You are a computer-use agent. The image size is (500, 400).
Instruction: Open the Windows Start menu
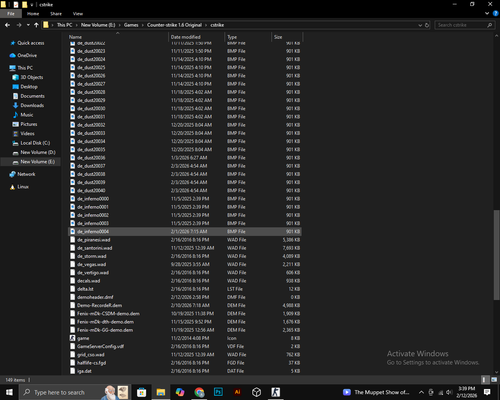(9, 392)
